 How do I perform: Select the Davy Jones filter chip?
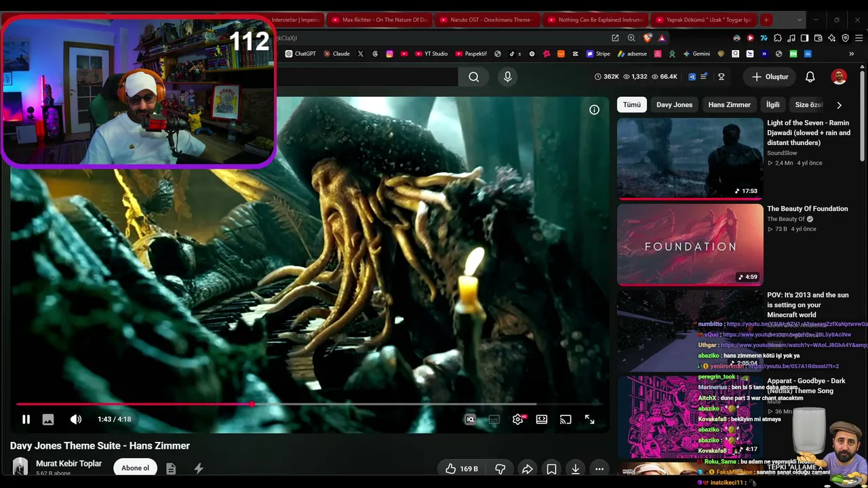pyautogui.click(x=674, y=105)
